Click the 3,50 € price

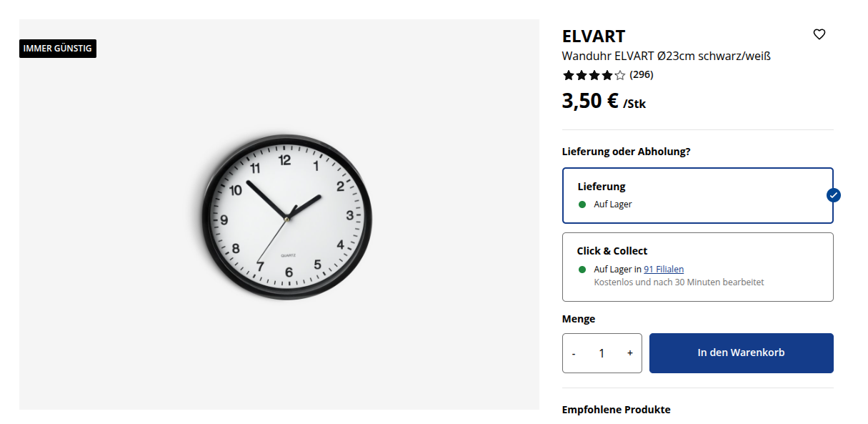[x=590, y=101]
